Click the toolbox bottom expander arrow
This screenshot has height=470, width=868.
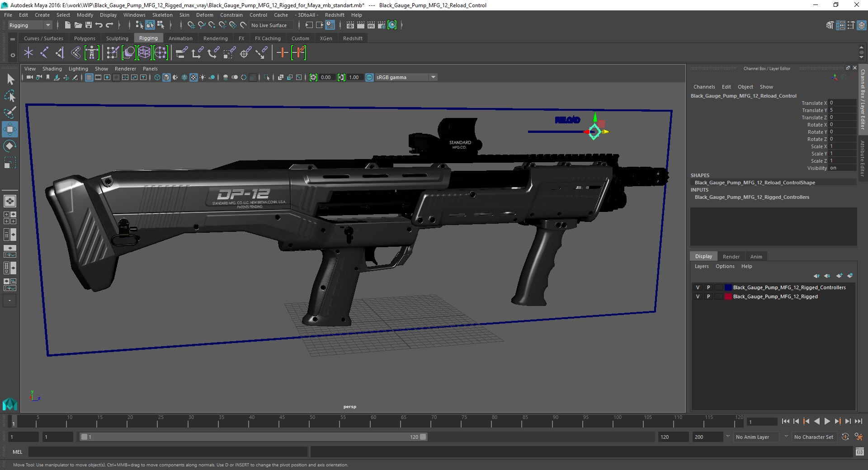(9, 301)
